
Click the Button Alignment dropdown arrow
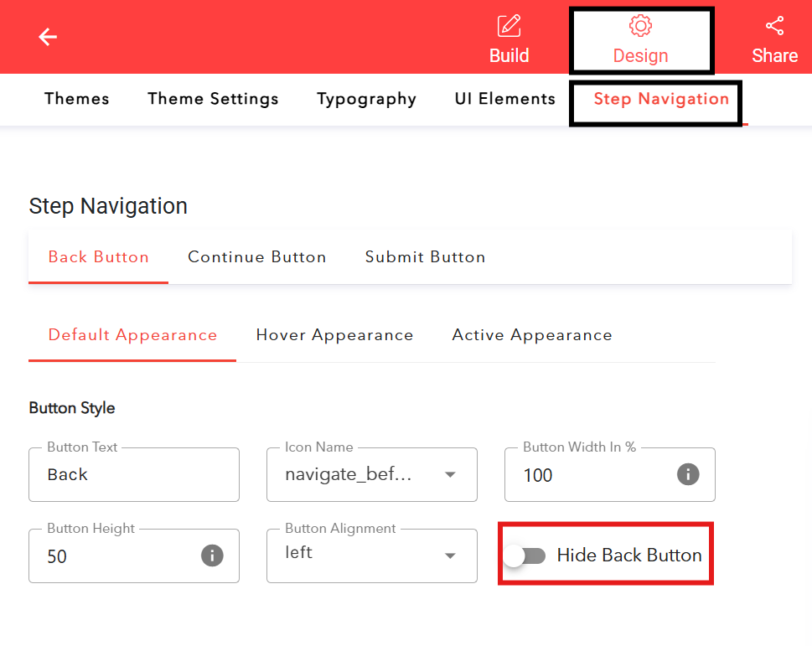click(x=450, y=556)
